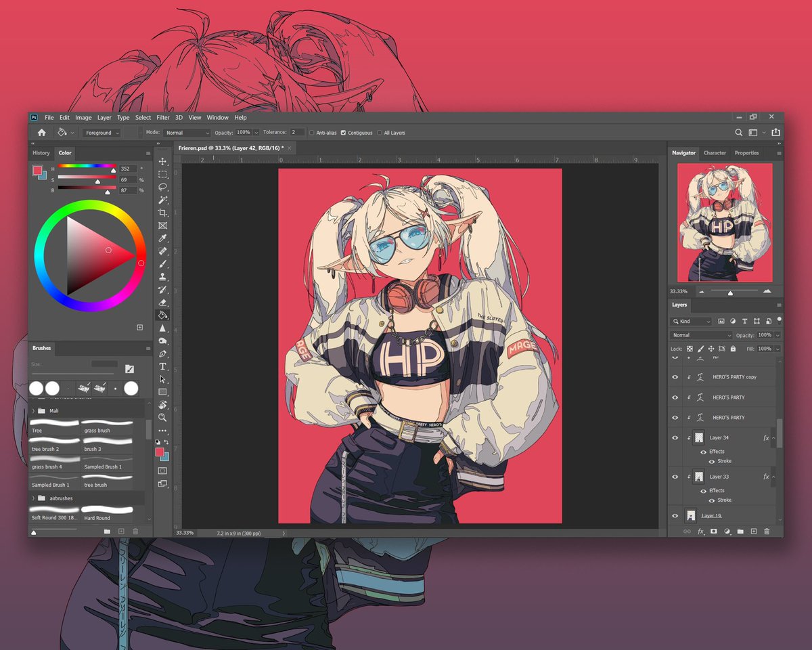This screenshot has width=812, height=650.
Task: Open the options bar Opacity dropdown arrow
Action: tap(256, 133)
